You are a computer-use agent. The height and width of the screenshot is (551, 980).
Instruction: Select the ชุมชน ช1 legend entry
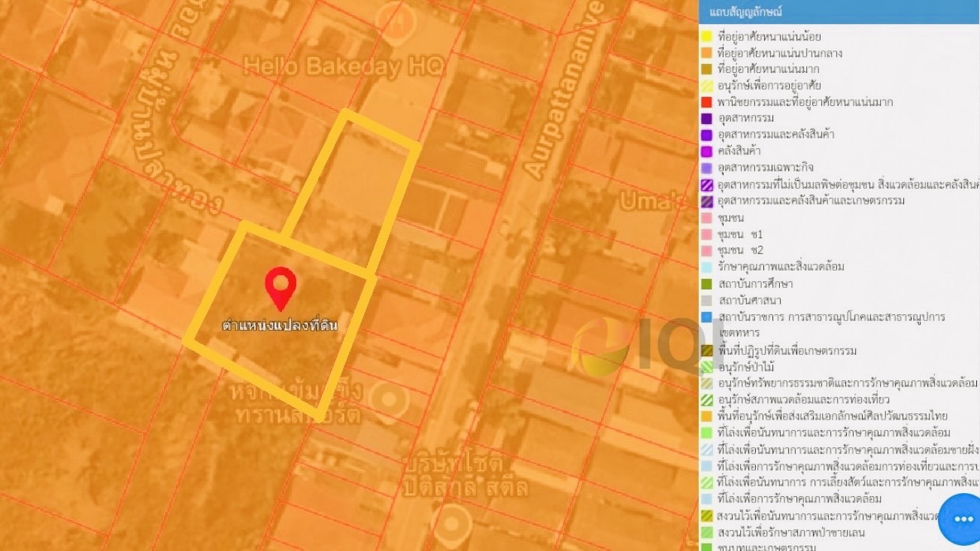[740, 235]
